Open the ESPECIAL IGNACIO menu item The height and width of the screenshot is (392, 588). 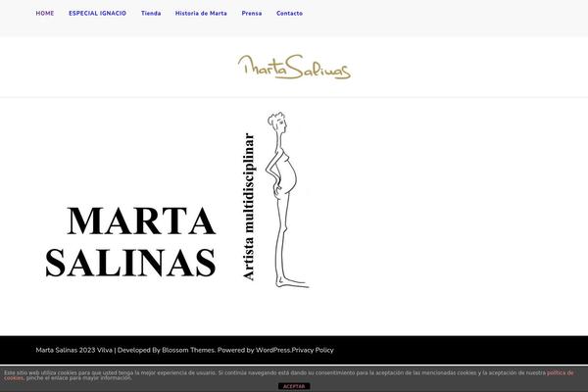[97, 13]
